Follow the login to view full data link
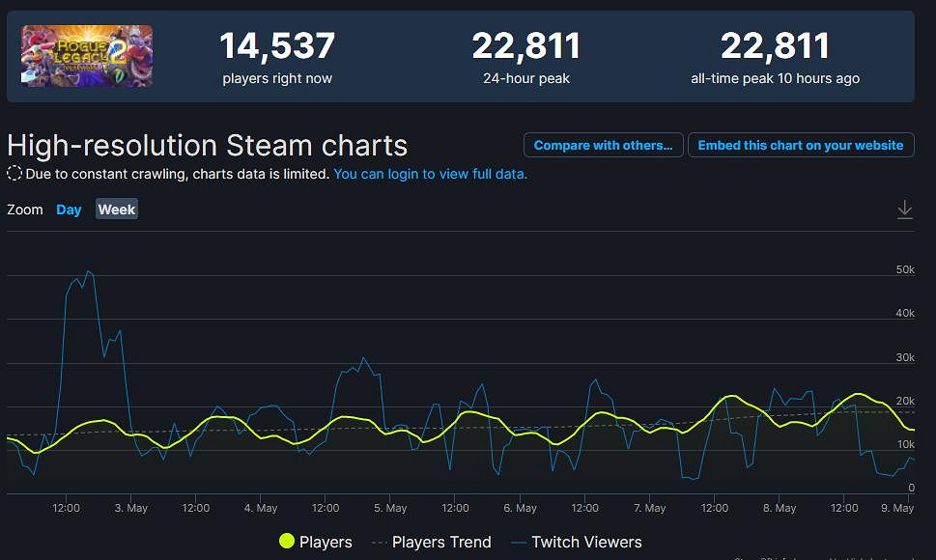936x560 pixels. 430,174
